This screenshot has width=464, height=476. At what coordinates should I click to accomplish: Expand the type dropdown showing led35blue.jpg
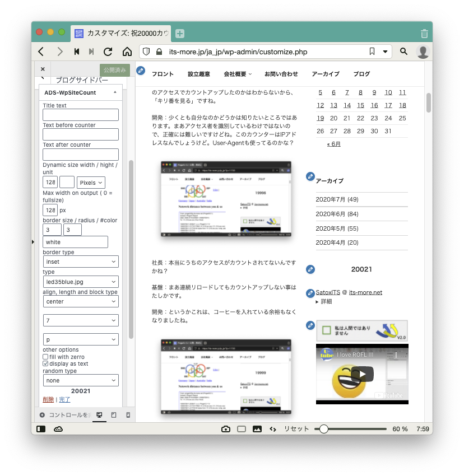point(81,281)
